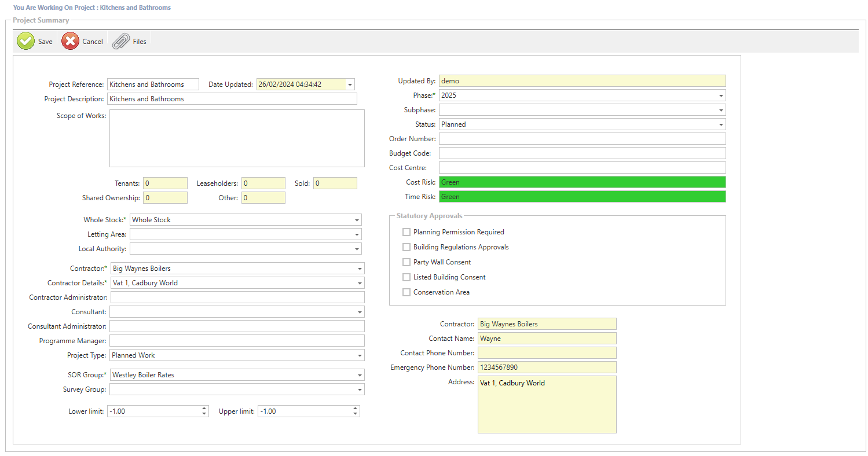Open the SOR Group dropdown
The width and height of the screenshot is (868, 456).
360,375
